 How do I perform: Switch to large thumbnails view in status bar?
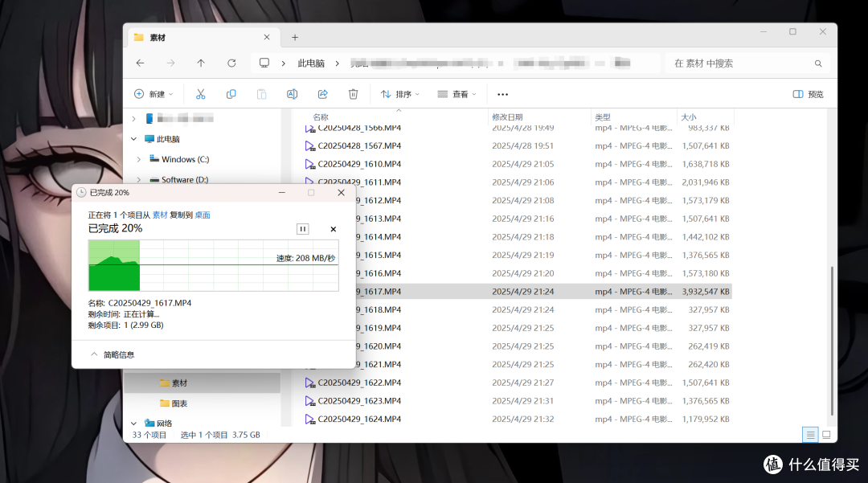pos(826,435)
